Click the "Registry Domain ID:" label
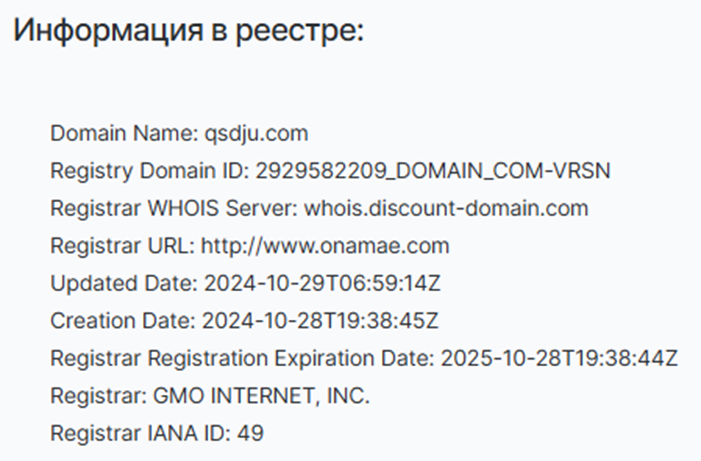 (149, 171)
